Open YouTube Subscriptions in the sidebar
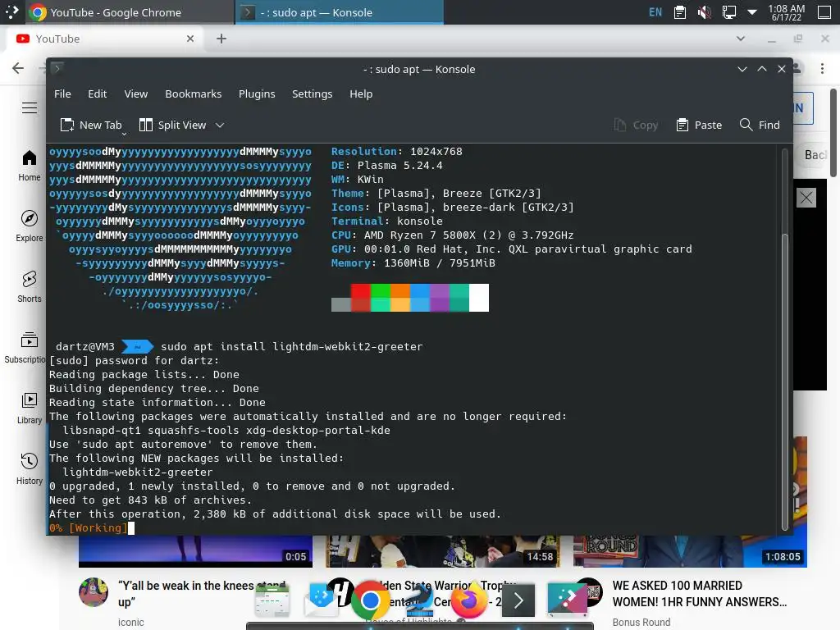This screenshot has width=840, height=630. (25, 348)
